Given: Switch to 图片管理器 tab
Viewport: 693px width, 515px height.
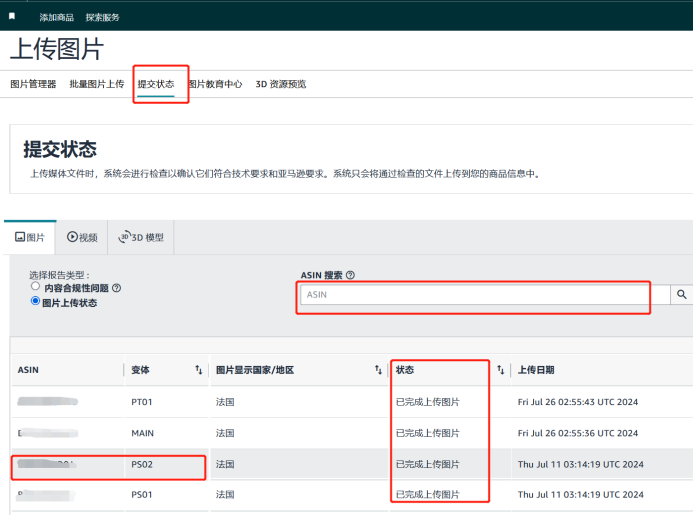Looking at the screenshot, I should (x=33, y=84).
